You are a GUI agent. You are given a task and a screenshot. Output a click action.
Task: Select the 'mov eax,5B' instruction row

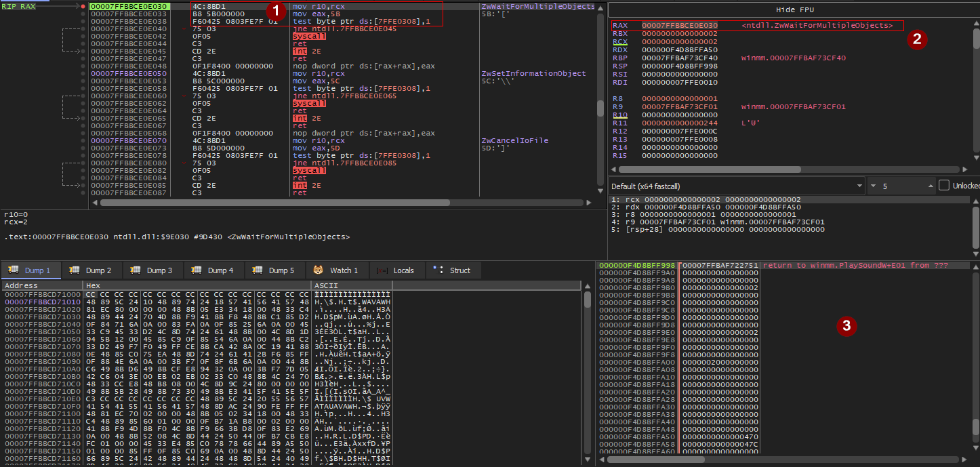[342, 14]
